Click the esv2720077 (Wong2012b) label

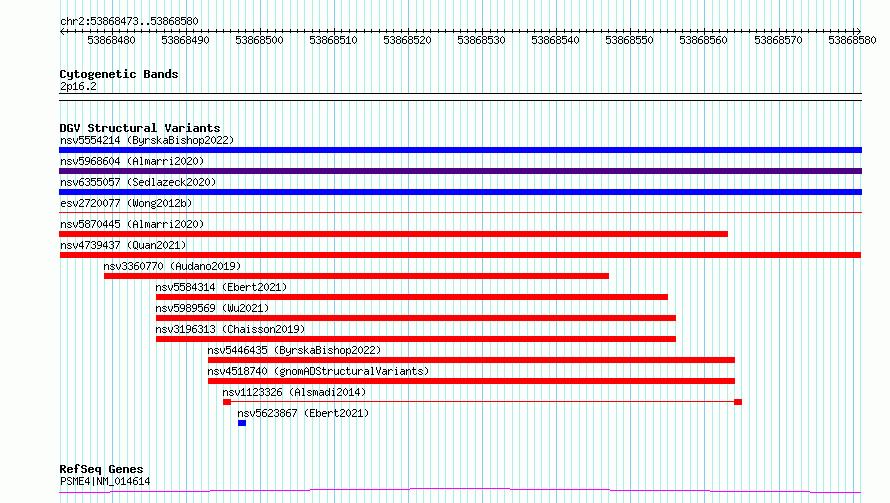click(x=126, y=203)
